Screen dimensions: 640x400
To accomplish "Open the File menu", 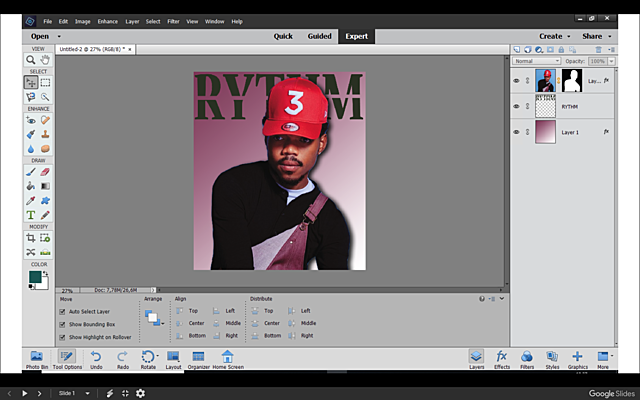I will 48,22.
